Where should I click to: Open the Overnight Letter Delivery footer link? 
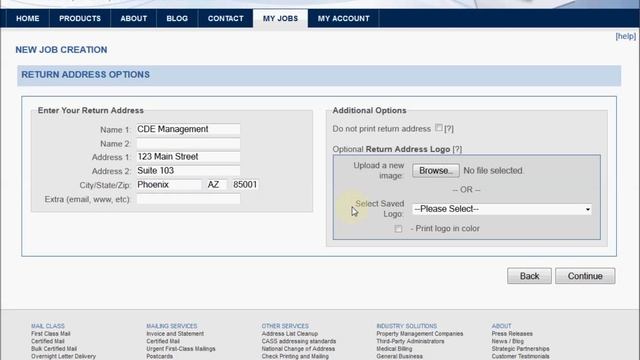(x=63, y=356)
